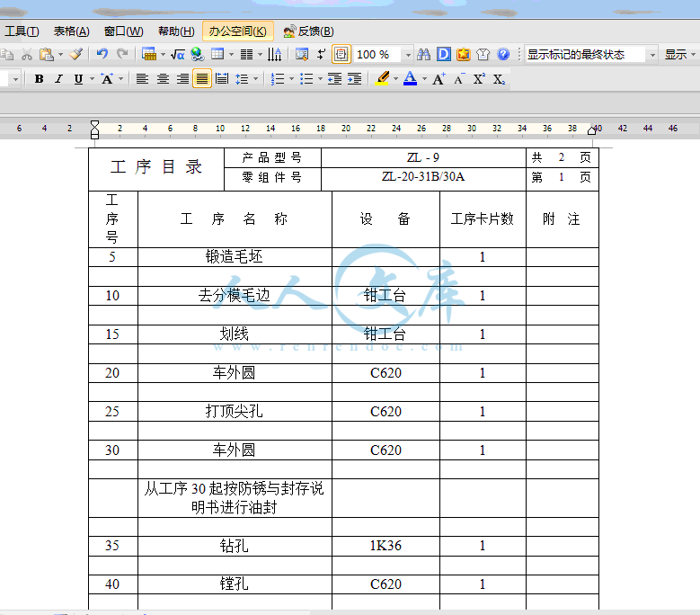
Task: Click the 工序目录 title cell
Action: click(x=156, y=169)
